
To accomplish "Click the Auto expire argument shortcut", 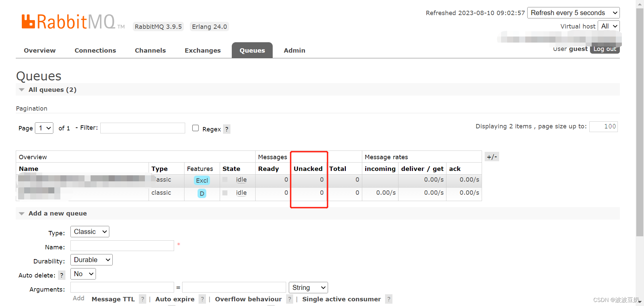I will (x=175, y=299).
